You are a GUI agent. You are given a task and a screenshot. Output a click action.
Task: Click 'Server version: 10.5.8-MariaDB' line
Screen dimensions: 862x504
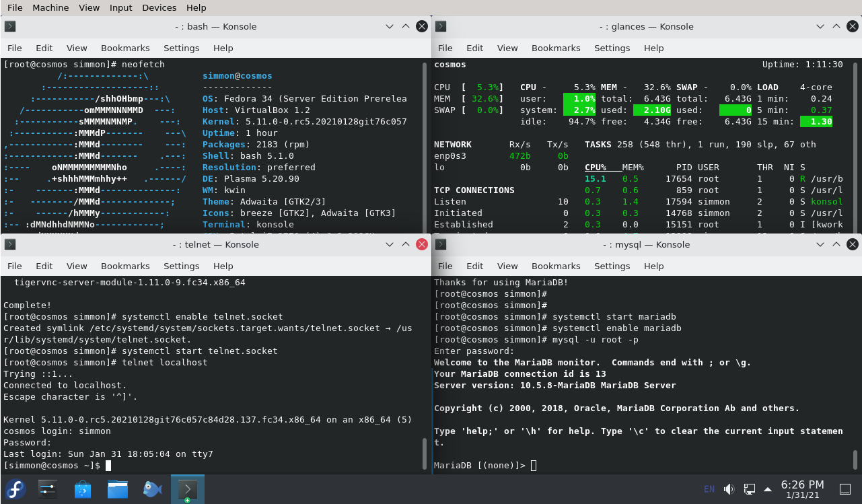[555, 386]
